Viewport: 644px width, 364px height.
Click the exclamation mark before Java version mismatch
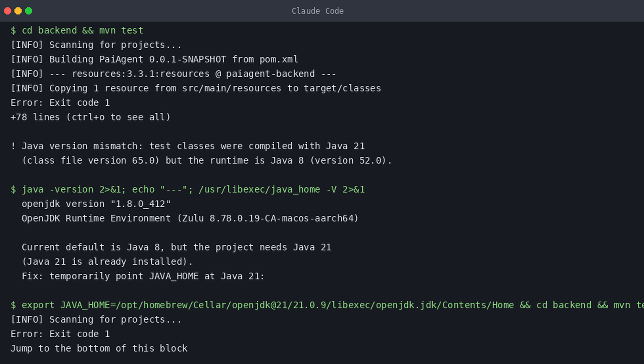click(x=13, y=146)
